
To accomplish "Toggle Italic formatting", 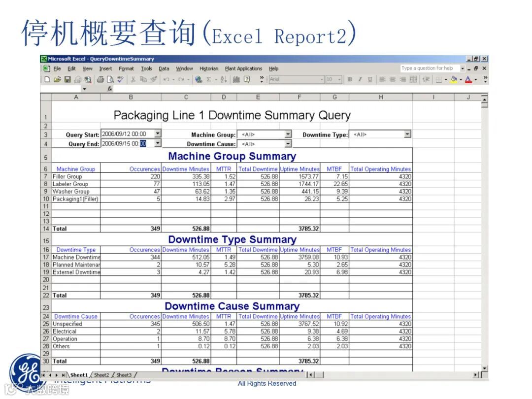I will click(360, 79).
